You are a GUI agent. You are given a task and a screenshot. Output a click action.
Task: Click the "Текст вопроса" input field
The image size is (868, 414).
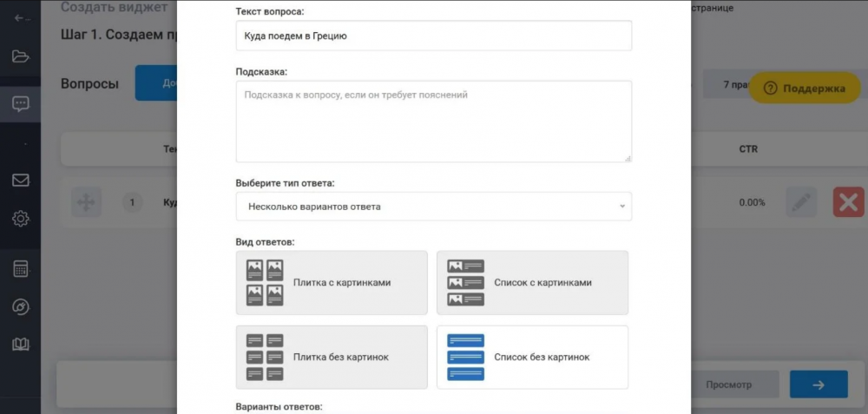pos(434,36)
